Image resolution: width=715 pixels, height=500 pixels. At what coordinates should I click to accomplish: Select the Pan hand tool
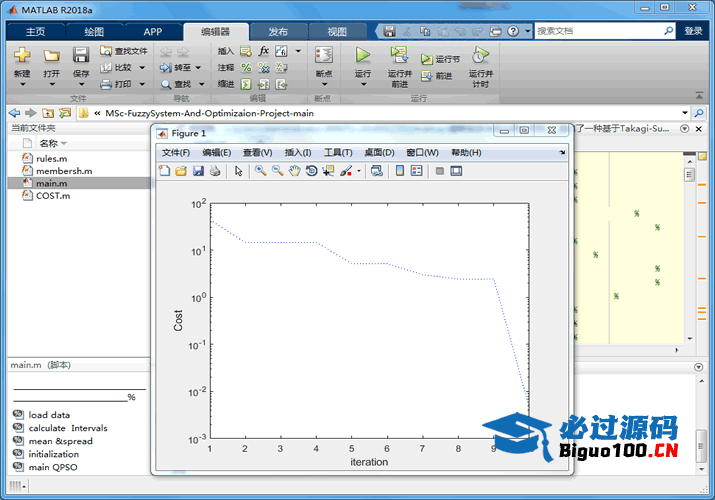coord(295,171)
